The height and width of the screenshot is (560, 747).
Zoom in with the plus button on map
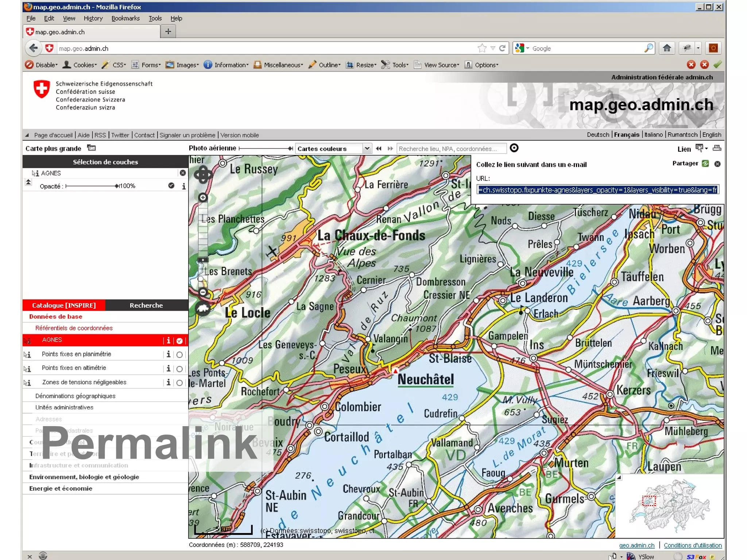(203, 198)
